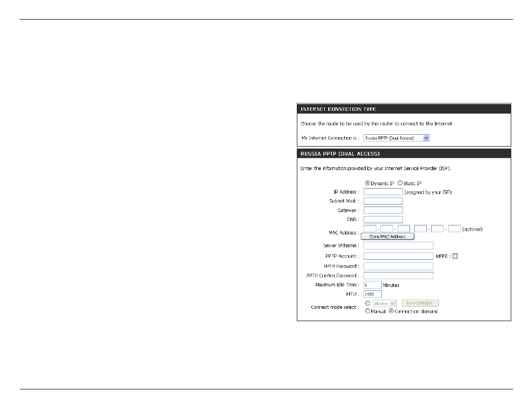
Task: Click the second MAC Address octet field
Action: click(x=387, y=229)
